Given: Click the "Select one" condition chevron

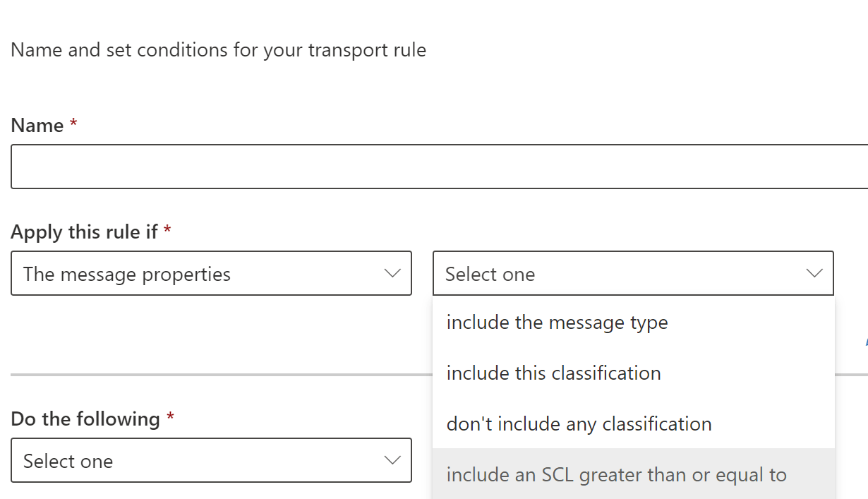Looking at the screenshot, I should coord(814,273).
